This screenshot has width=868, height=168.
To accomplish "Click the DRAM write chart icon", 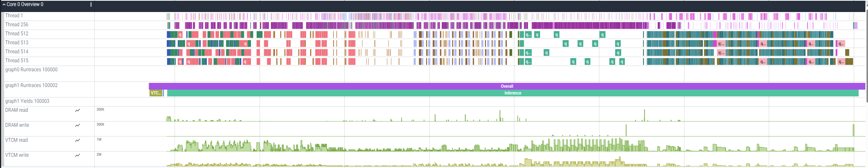I will (x=78, y=125).
